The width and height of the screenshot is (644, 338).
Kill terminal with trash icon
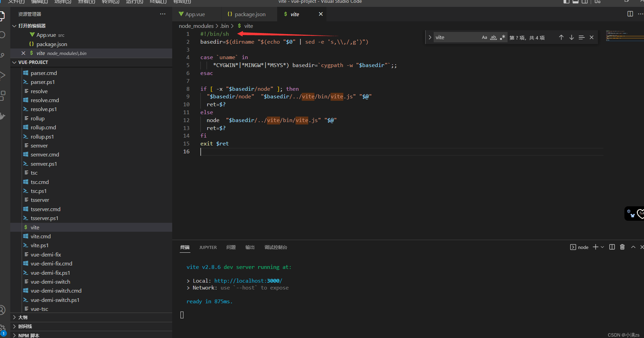622,247
